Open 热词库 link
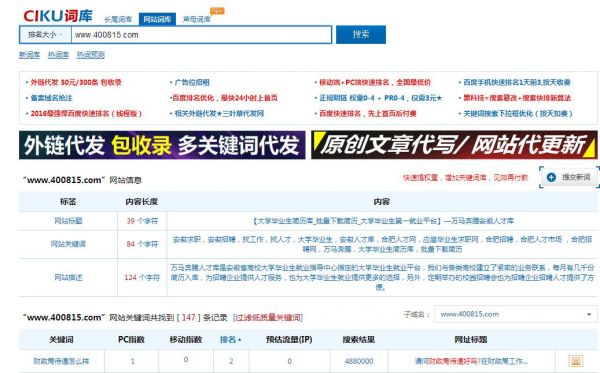Image resolution: width=600 pixels, height=373 pixels. pyautogui.click(x=58, y=55)
